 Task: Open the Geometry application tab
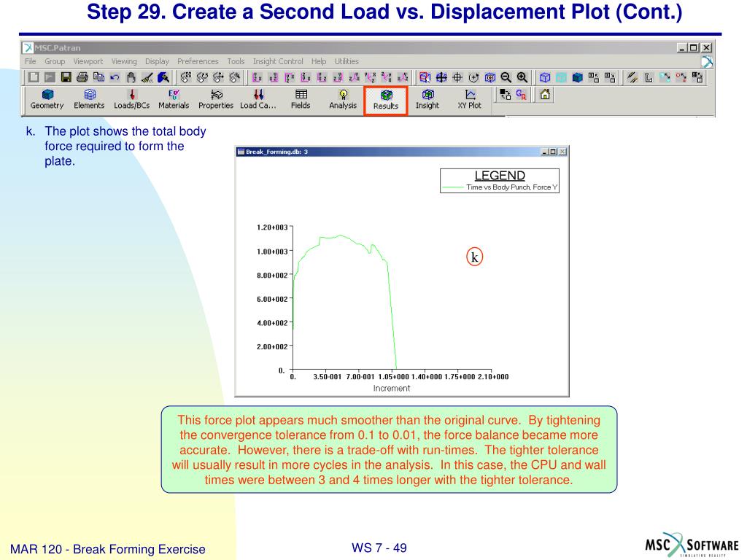click(47, 99)
